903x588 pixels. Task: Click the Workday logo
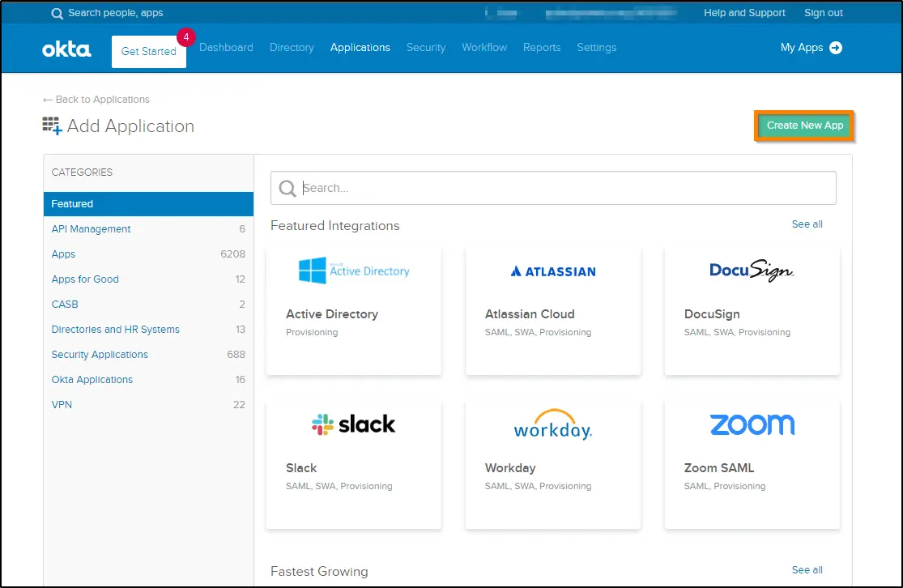553,425
